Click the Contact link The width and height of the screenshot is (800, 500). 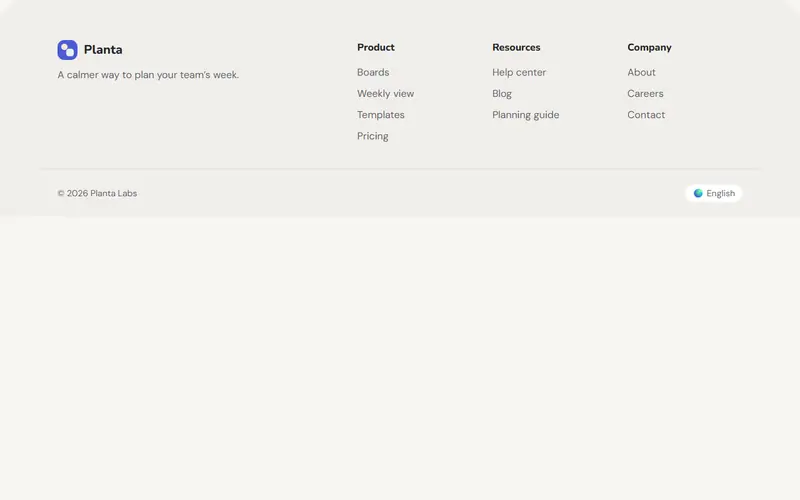(646, 115)
